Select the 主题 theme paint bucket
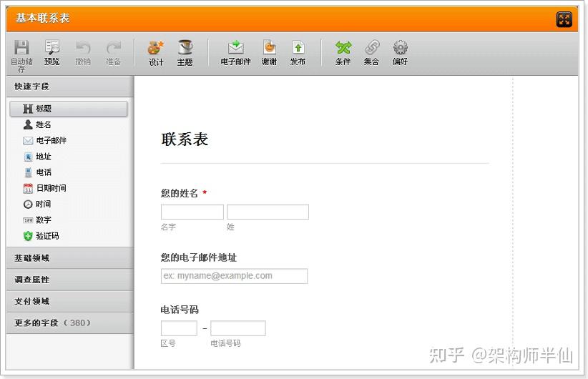 [x=185, y=48]
